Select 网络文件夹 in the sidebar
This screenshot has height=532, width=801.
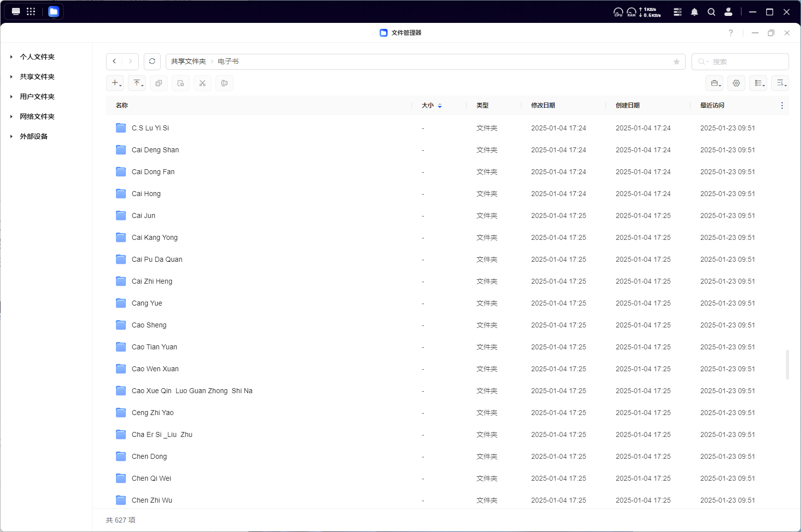[x=37, y=116]
